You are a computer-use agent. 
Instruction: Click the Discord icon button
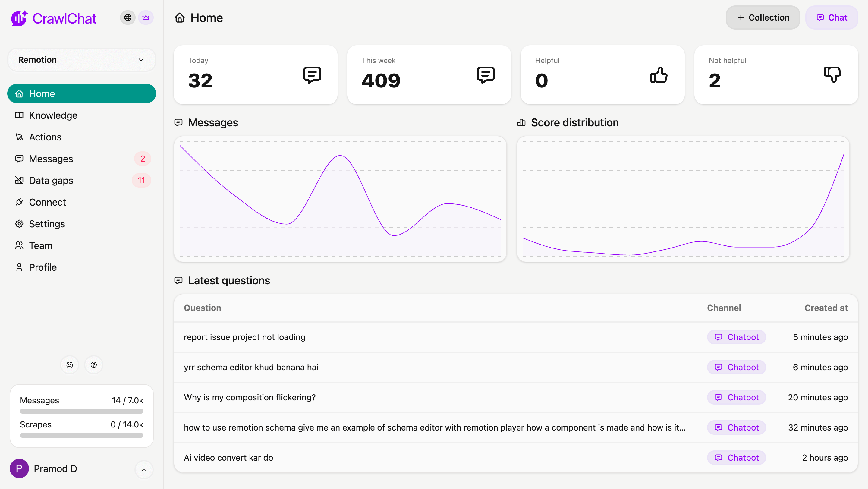pos(70,365)
